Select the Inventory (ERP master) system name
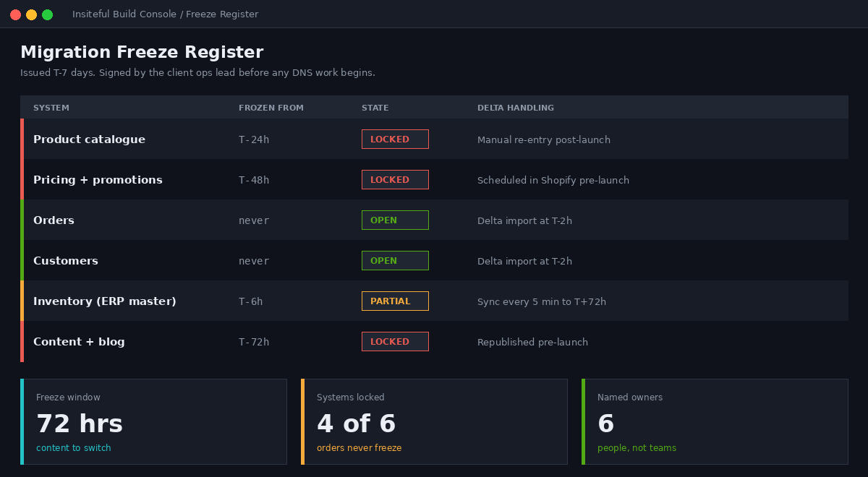The height and width of the screenshot is (477, 868). (105, 301)
